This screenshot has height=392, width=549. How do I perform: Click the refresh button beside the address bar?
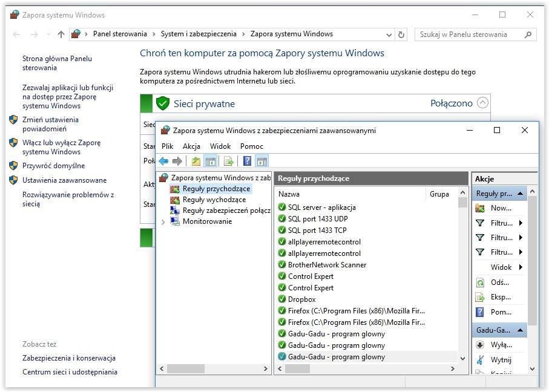[401, 34]
